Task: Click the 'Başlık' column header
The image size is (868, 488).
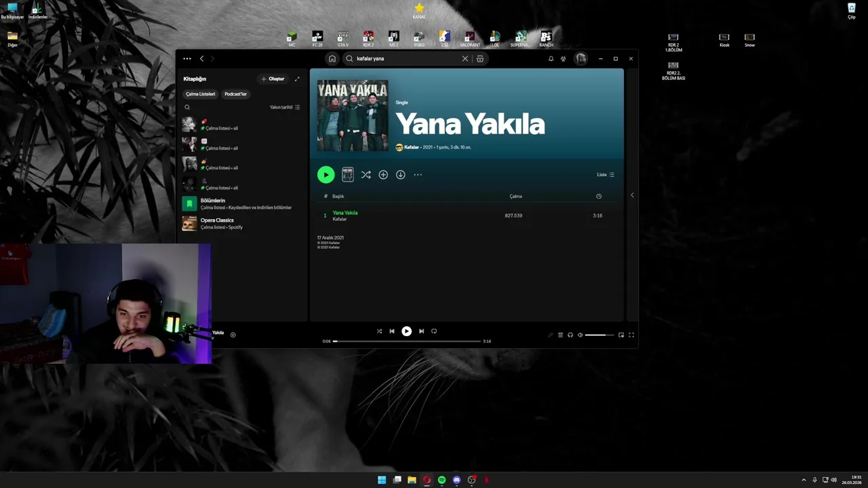Action: 338,197
